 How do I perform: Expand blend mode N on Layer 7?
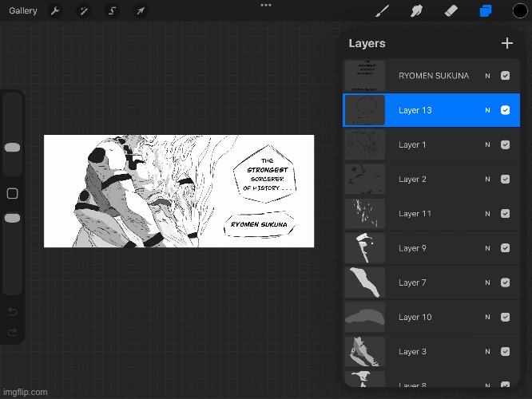pos(487,282)
